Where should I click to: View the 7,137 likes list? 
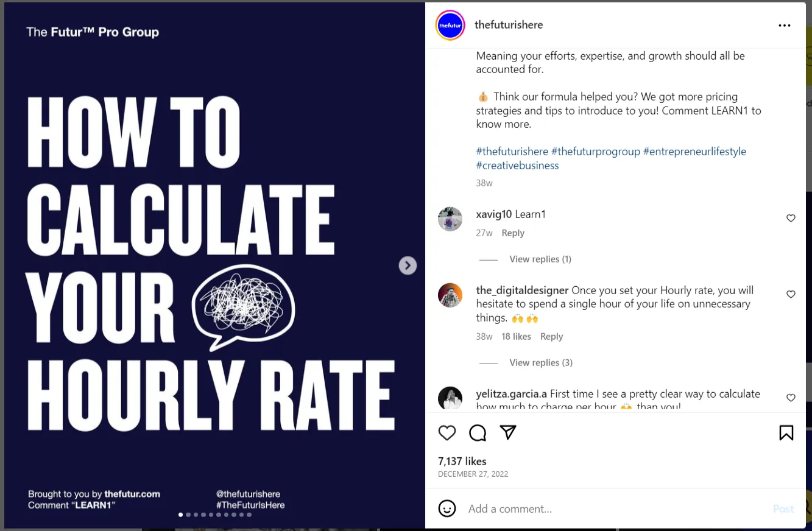coord(462,461)
